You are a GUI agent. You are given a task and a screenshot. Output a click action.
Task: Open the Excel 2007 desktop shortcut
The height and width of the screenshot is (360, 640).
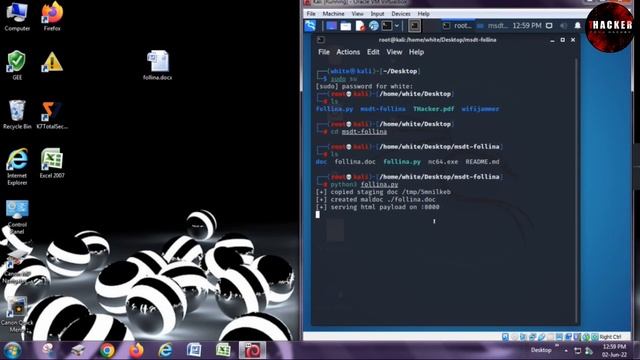point(52,163)
